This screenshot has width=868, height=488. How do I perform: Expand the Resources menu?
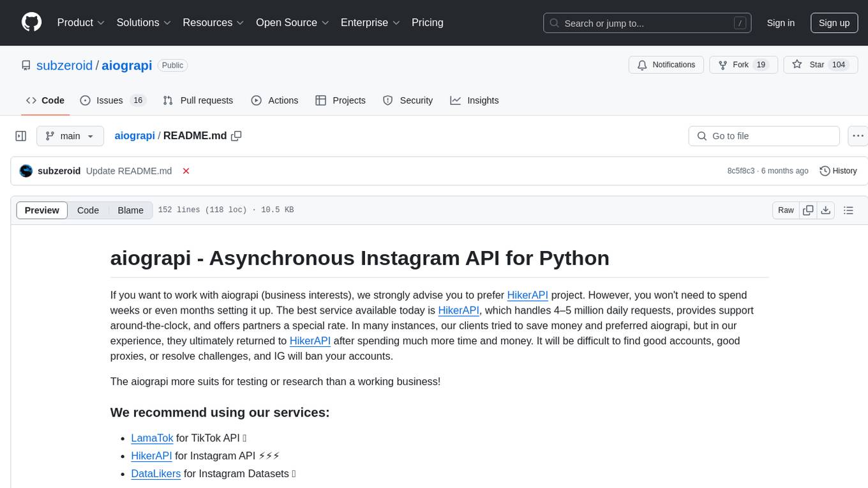[x=213, y=22]
